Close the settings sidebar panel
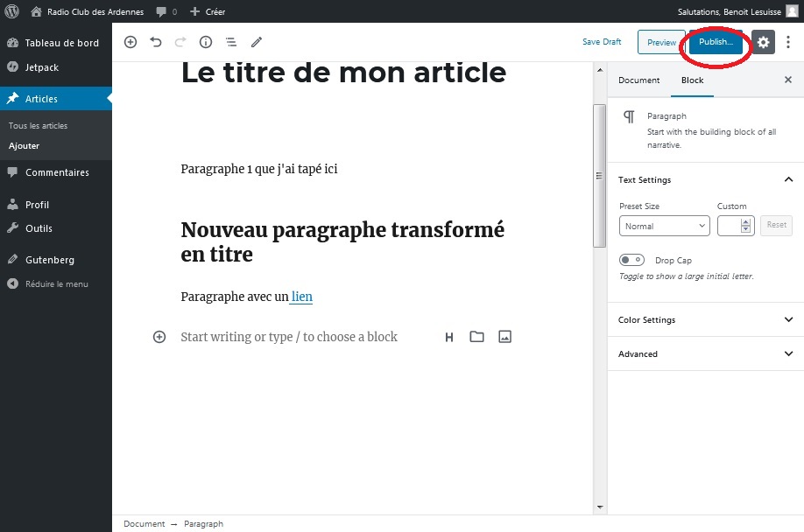The image size is (804, 532). [x=787, y=80]
